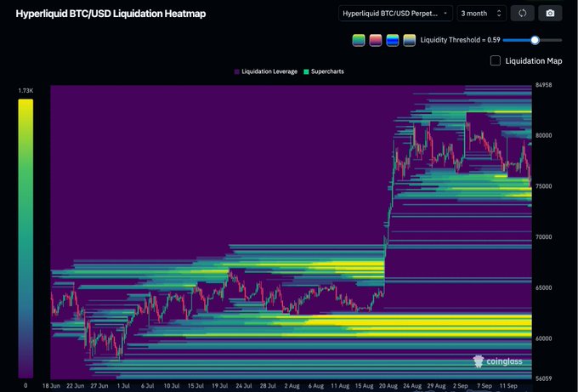Take a chart screenshot with camera icon
The image size is (578, 392).
coord(550,14)
